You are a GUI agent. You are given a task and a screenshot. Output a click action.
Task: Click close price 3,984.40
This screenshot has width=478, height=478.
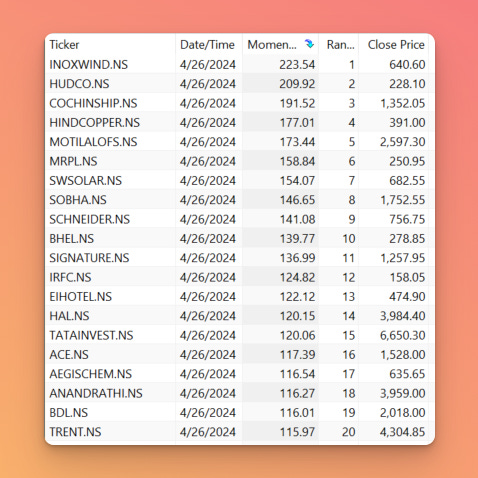coord(403,316)
